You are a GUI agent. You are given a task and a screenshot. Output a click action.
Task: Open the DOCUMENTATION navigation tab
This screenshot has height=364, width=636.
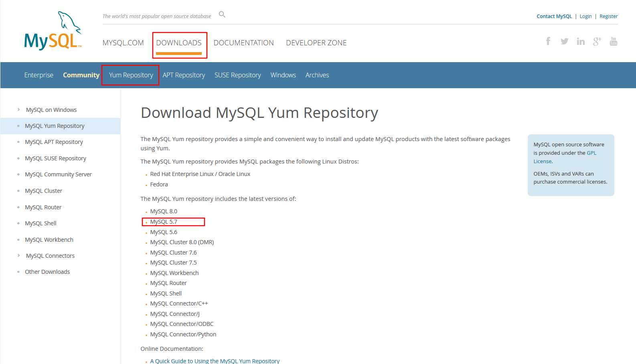tap(244, 43)
